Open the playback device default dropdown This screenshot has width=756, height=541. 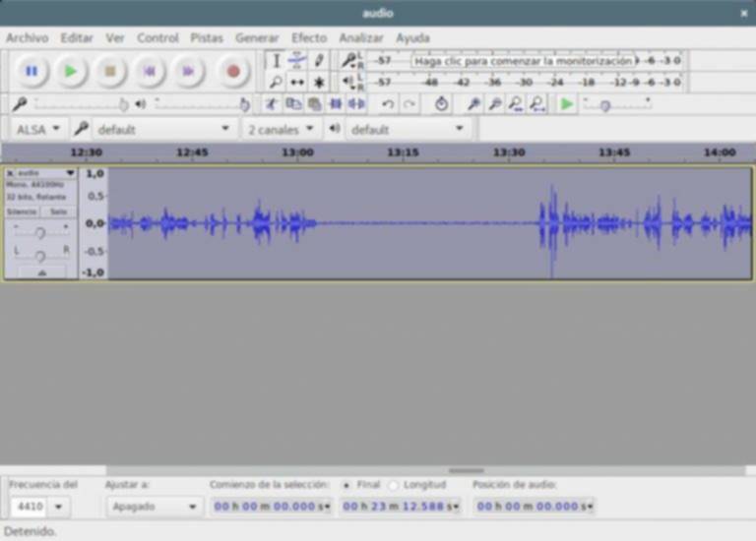coord(408,129)
